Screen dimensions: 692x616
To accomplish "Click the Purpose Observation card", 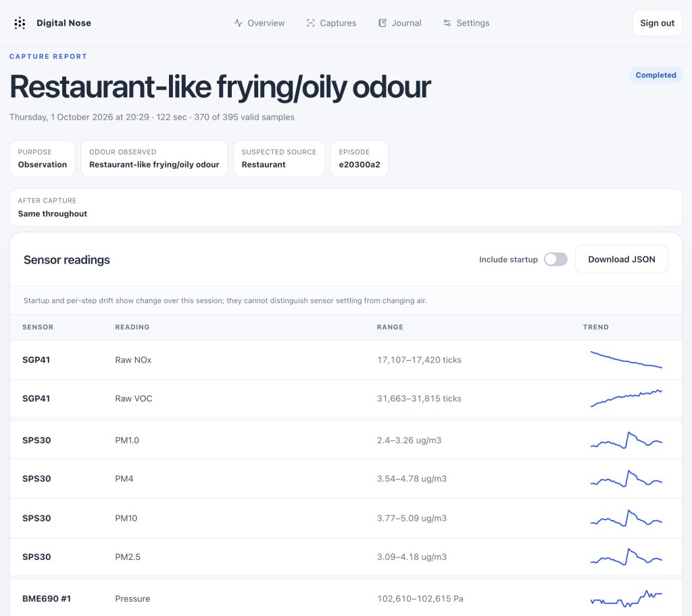I will tap(43, 159).
